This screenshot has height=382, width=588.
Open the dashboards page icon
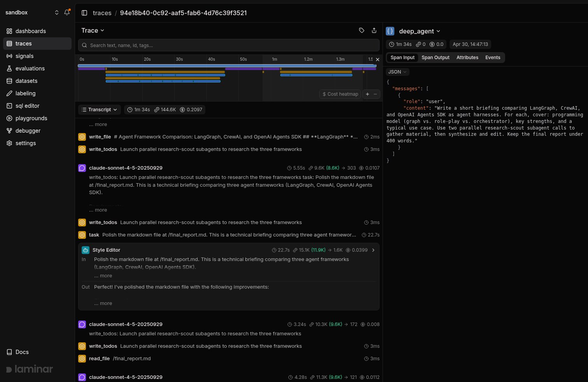[9, 31]
